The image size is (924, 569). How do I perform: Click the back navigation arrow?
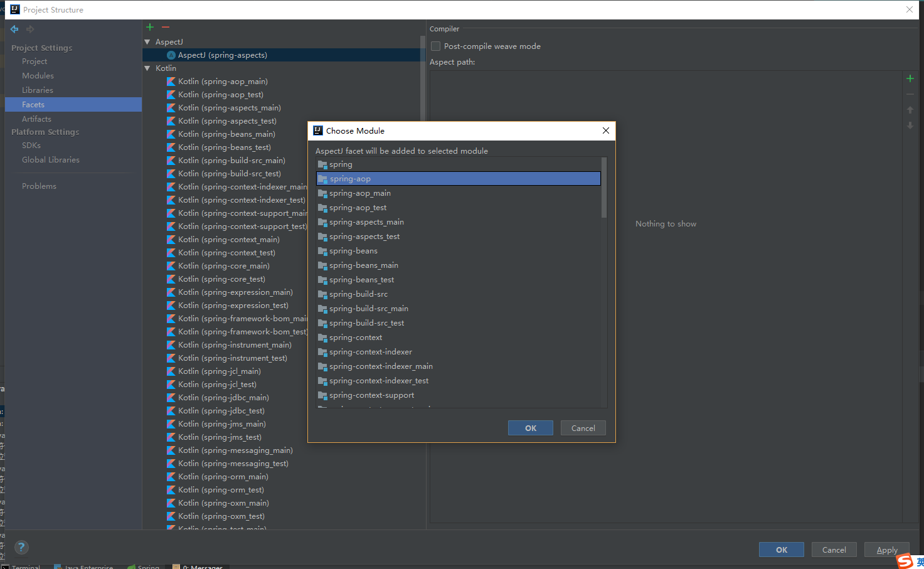[14, 29]
